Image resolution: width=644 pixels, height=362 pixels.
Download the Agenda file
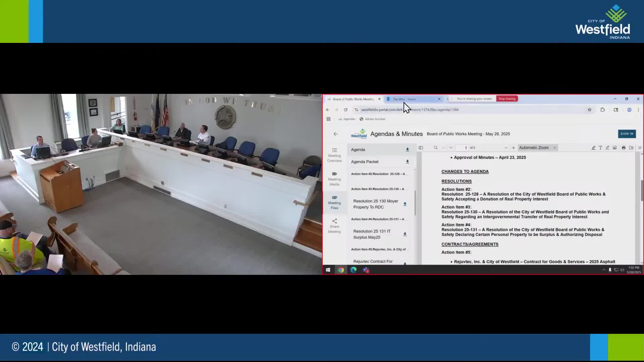pyautogui.click(x=407, y=150)
